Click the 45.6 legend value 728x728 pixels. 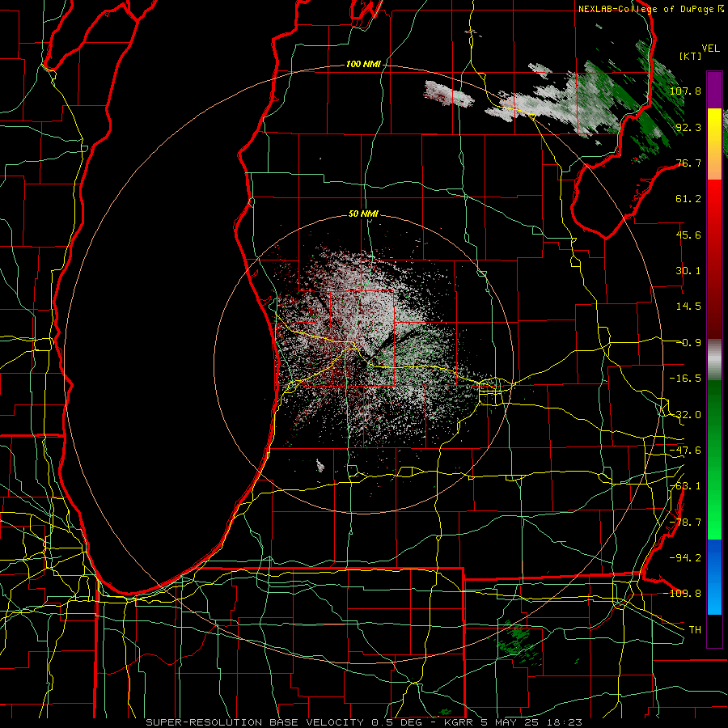coord(688,235)
